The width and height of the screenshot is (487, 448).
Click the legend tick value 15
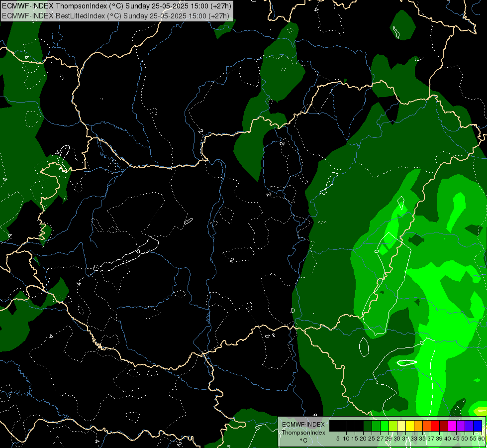click(x=355, y=439)
